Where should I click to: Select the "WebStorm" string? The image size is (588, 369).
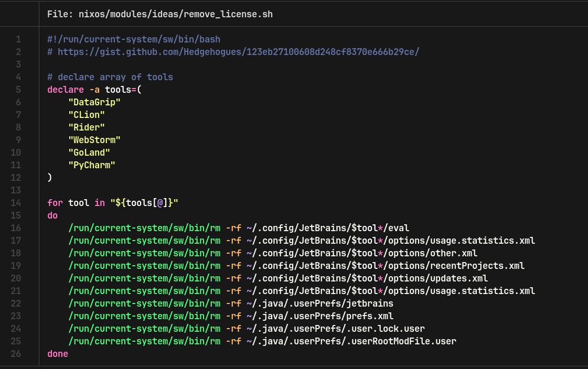click(x=94, y=140)
